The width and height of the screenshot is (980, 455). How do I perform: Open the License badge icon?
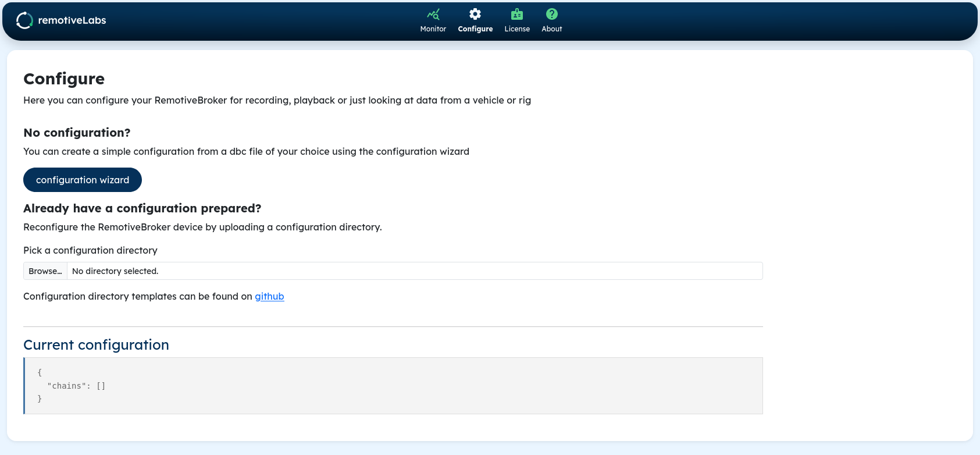(517, 14)
